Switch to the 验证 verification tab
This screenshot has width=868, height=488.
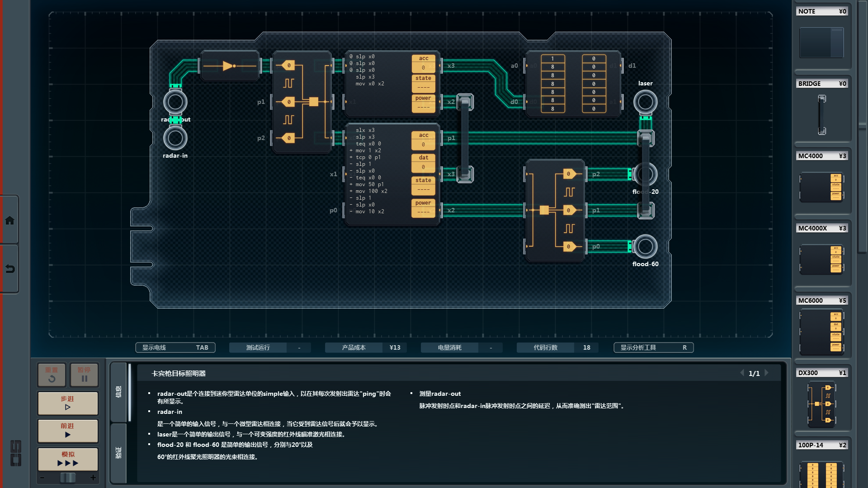118,453
